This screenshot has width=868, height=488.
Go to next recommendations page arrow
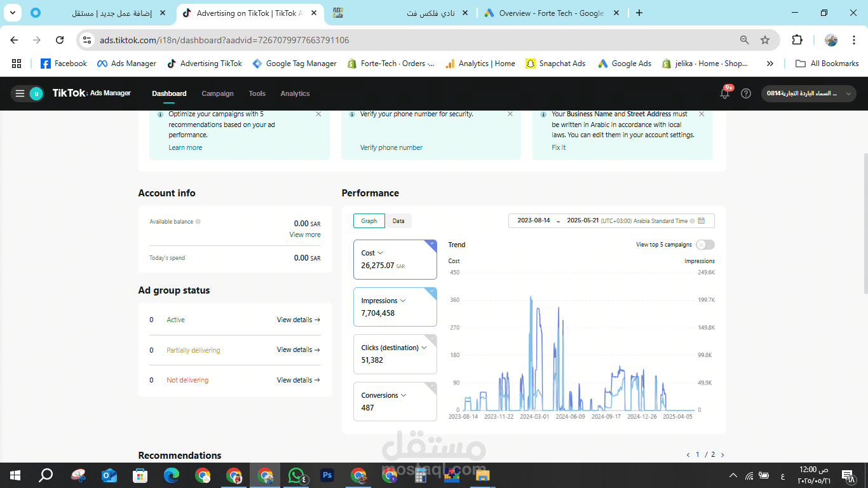(722, 455)
